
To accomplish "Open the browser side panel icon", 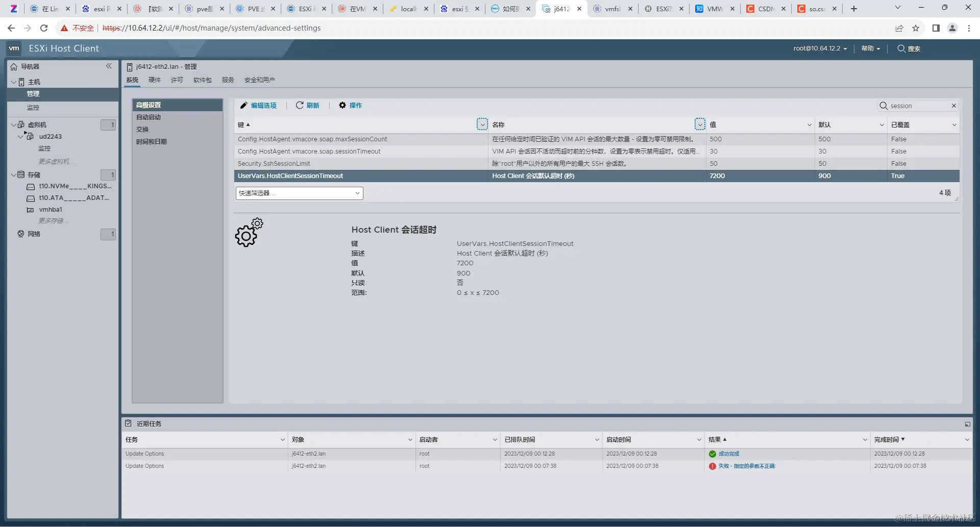I will [936, 28].
